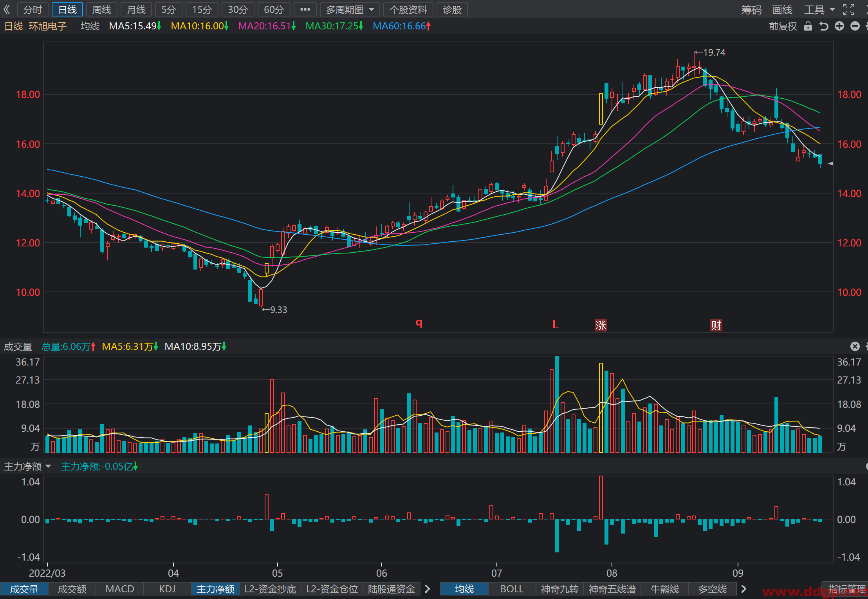Click the 均线 label in the header
The image size is (868, 599).
point(90,26)
